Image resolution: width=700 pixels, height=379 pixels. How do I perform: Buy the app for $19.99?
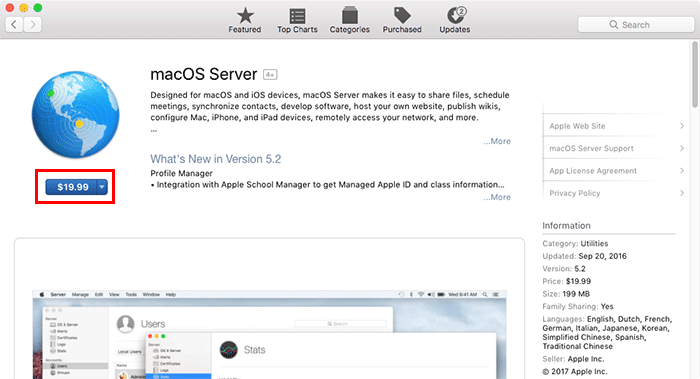71,187
